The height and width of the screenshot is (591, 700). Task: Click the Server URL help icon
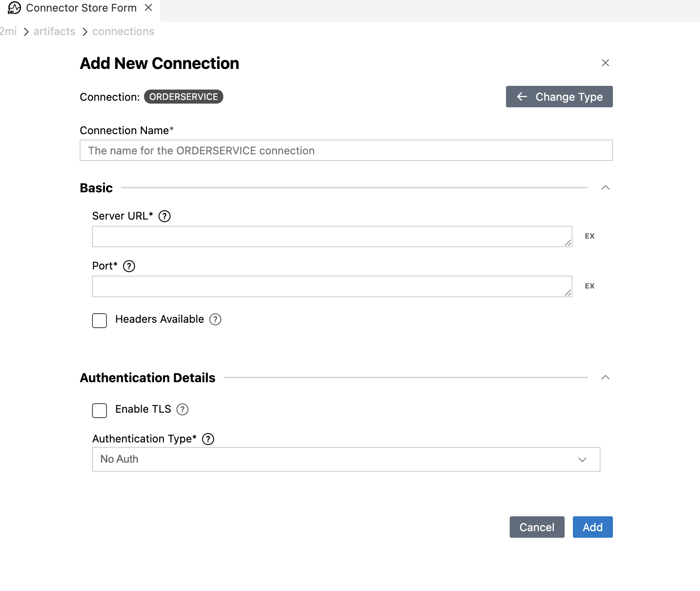165,216
